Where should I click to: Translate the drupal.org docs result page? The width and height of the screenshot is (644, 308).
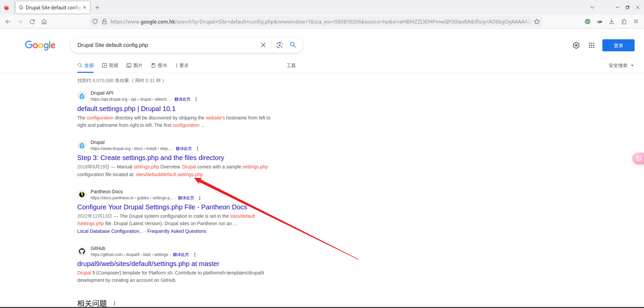(184, 149)
